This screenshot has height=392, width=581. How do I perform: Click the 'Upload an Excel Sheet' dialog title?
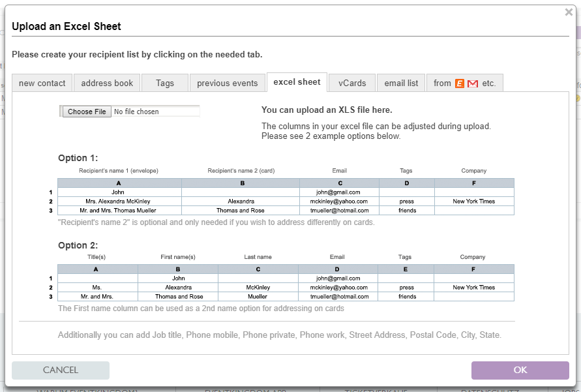click(x=67, y=27)
